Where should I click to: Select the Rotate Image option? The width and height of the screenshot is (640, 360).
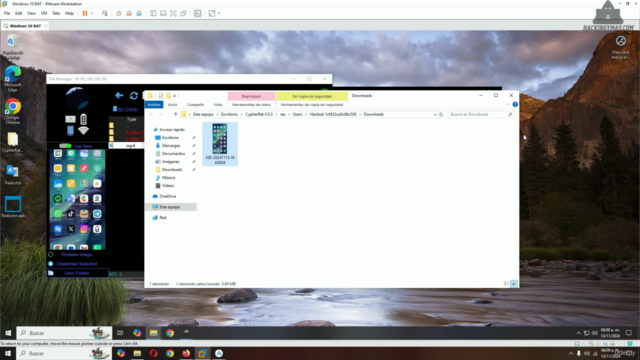[x=77, y=254]
